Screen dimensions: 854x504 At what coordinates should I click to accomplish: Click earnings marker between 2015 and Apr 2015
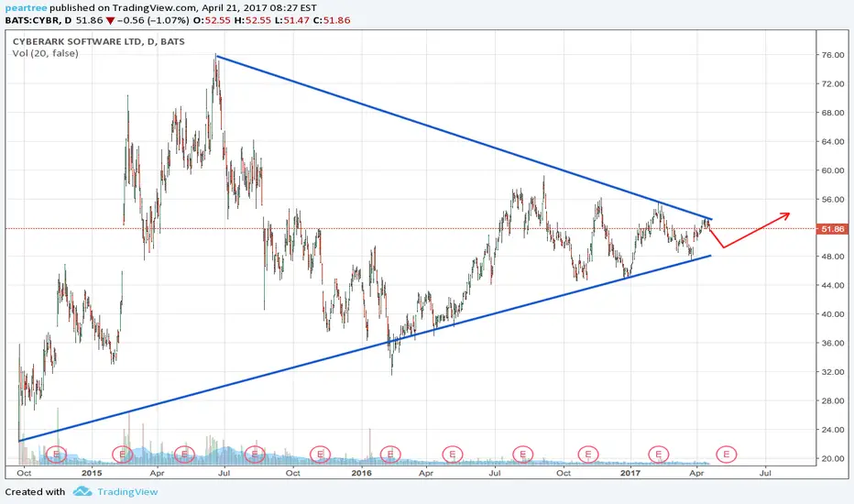pyautogui.click(x=122, y=454)
